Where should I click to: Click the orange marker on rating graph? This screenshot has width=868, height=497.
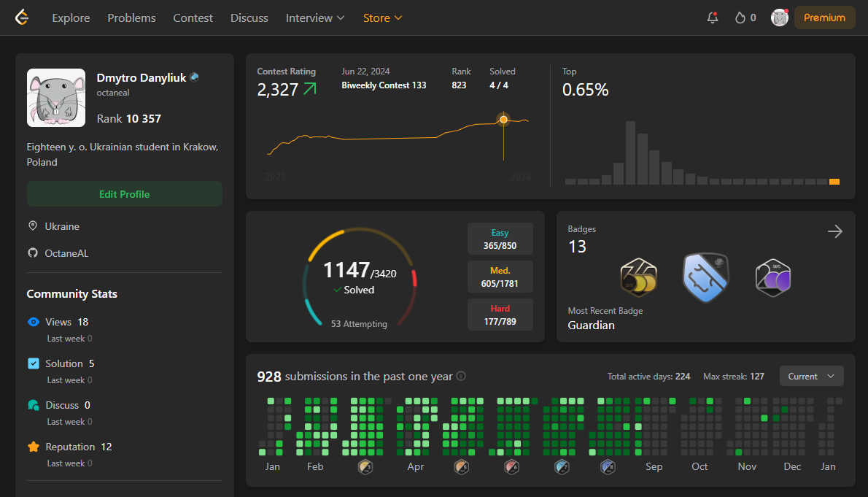coord(503,119)
